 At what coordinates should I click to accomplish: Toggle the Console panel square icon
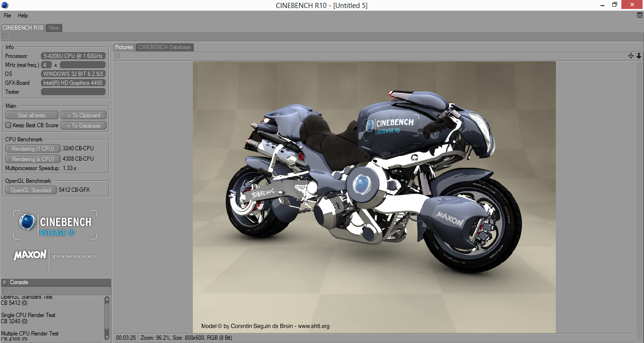coord(5,283)
